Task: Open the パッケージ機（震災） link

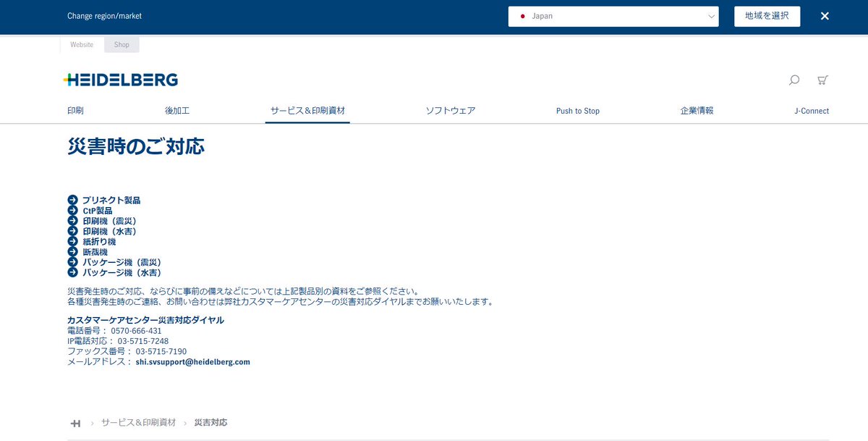Action: pos(122,262)
